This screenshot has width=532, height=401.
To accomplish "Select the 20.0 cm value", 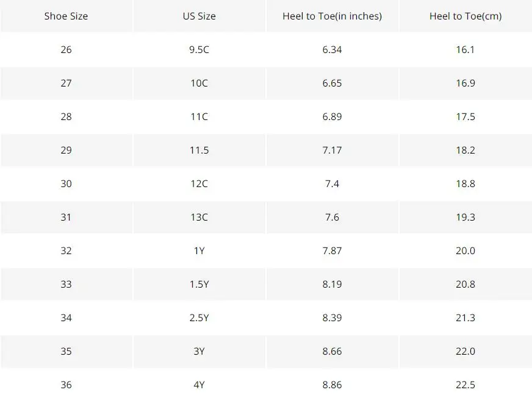I will [x=465, y=251].
